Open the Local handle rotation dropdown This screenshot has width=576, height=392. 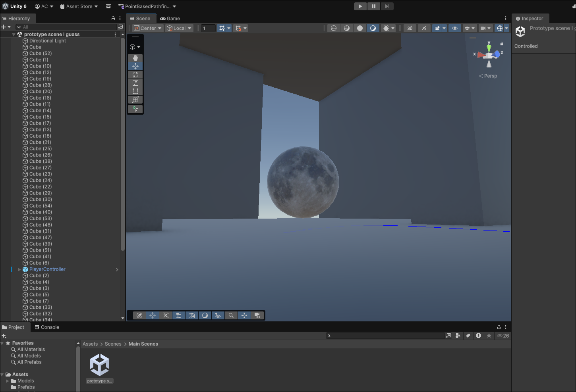pyautogui.click(x=180, y=28)
